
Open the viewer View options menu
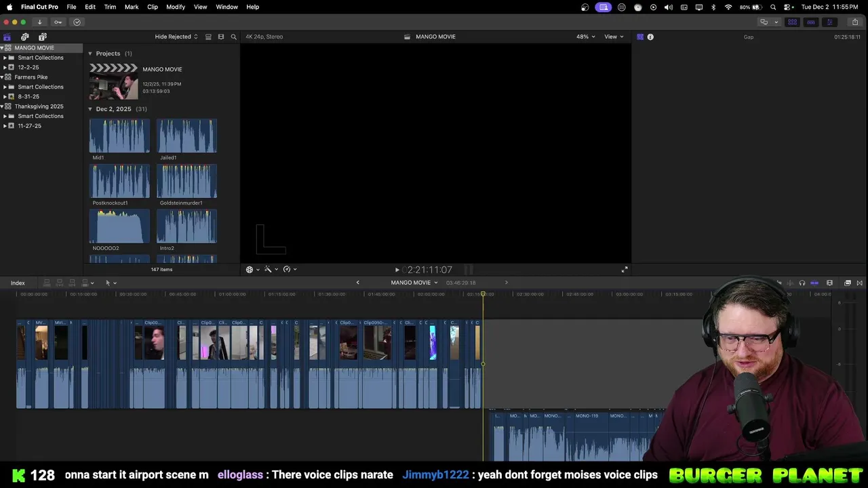click(614, 37)
